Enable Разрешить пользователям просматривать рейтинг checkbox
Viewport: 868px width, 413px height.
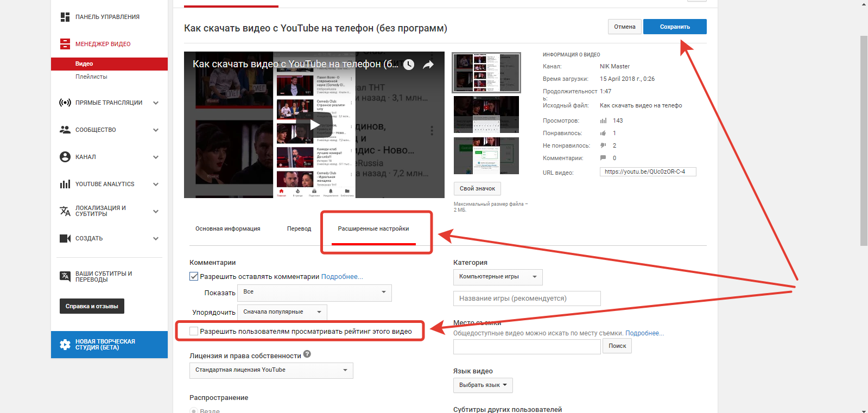194,331
